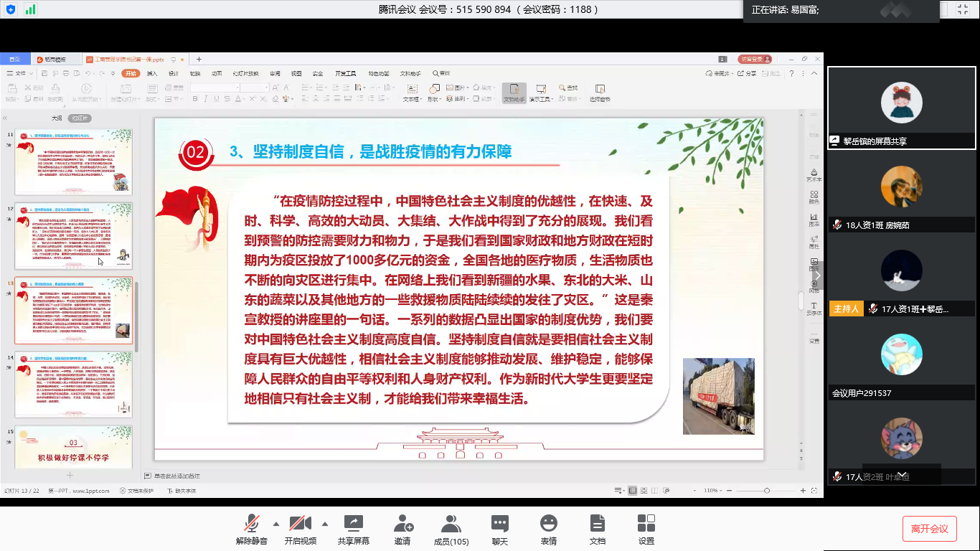Expand audio options arrow beside 解除静音
This screenshot has width=980, height=551.
[276, 522]
